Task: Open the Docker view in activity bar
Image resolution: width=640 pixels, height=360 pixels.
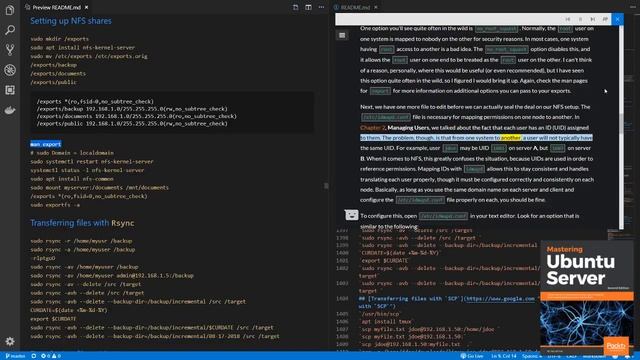Action: click(x=10, y=110)
